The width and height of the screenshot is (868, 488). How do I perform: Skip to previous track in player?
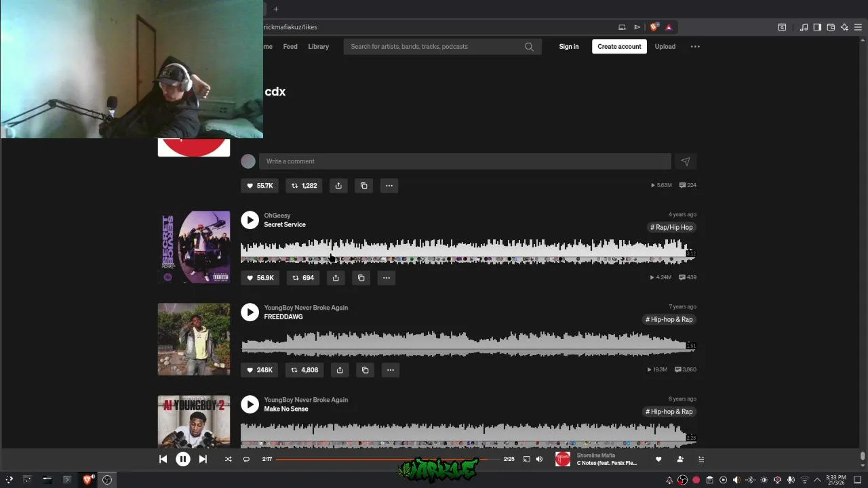pos(163,459)
